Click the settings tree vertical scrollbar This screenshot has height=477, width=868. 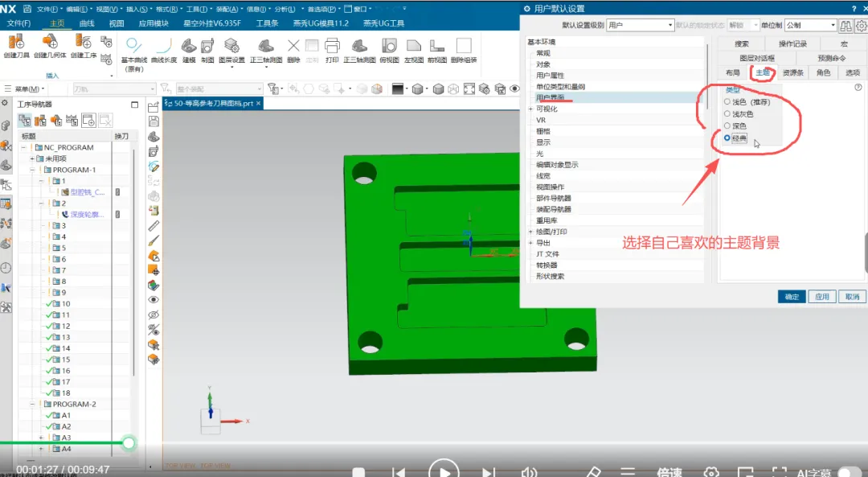pos(707,75)
